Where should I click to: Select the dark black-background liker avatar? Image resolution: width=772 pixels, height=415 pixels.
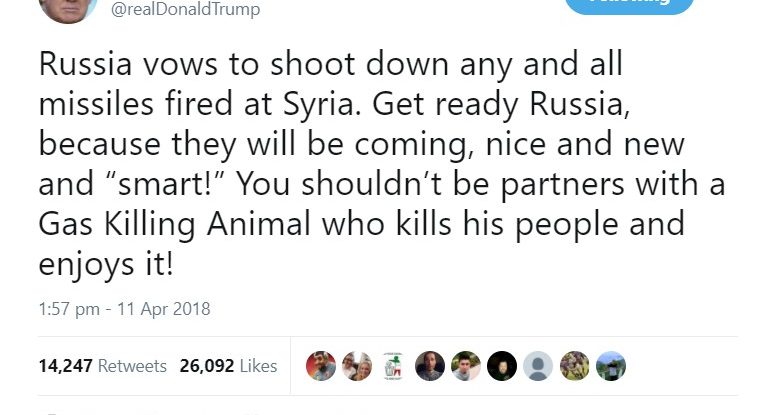(x=501, y=366)
